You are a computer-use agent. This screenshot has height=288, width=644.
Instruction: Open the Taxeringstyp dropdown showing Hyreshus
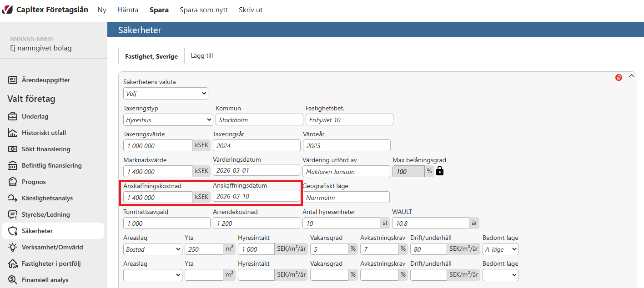click(x=168, y=119)
